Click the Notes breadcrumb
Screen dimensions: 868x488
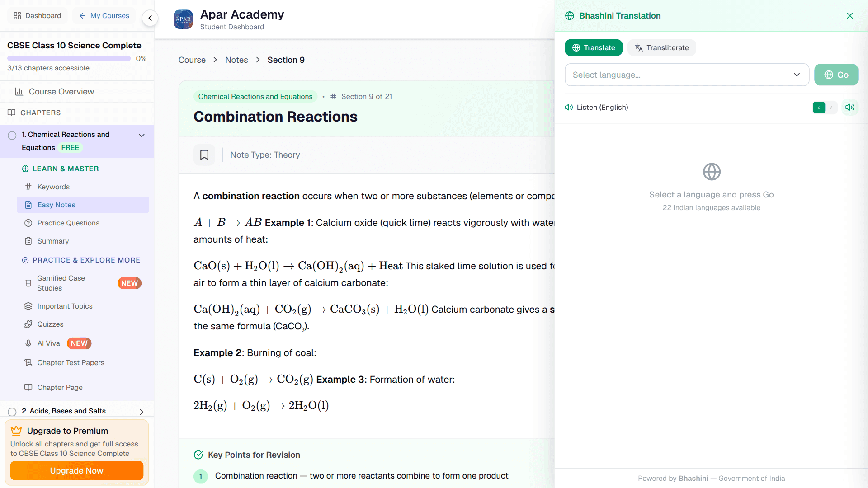pyautogui.click(x=236, y=60)
